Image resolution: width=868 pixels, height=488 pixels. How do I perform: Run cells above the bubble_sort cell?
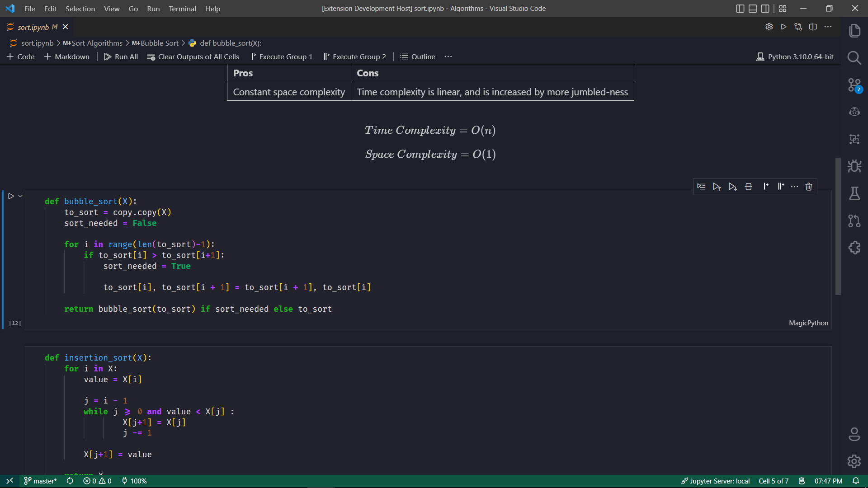coord(717,187)
